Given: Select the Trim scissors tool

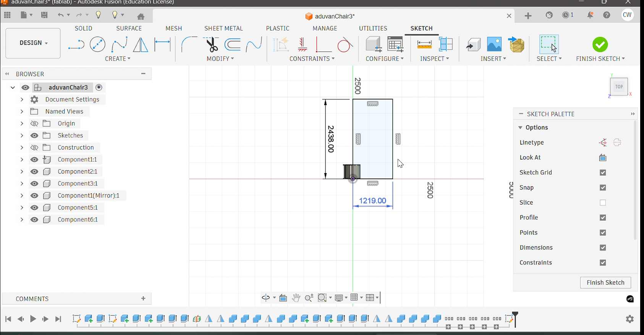Looking at the screenshot, I should pyautogui.click(x=211, y=45).
